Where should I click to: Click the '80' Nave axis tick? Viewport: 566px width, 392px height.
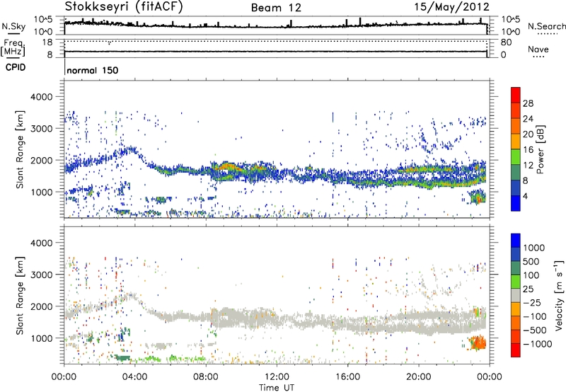(x=506, y=42)
